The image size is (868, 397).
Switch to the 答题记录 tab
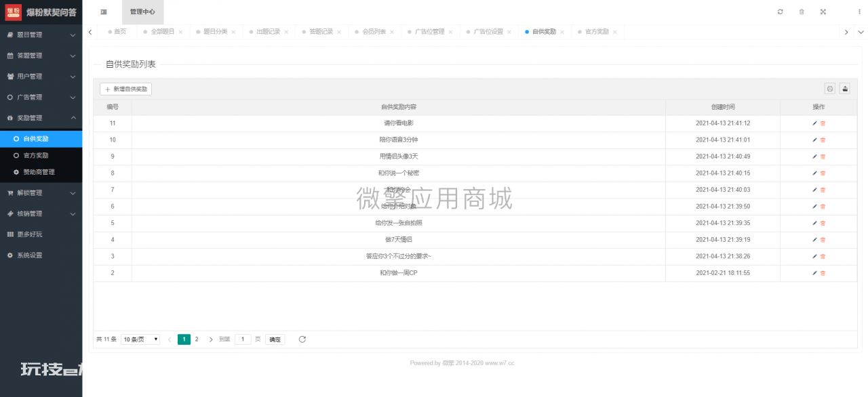pos(321,33)
